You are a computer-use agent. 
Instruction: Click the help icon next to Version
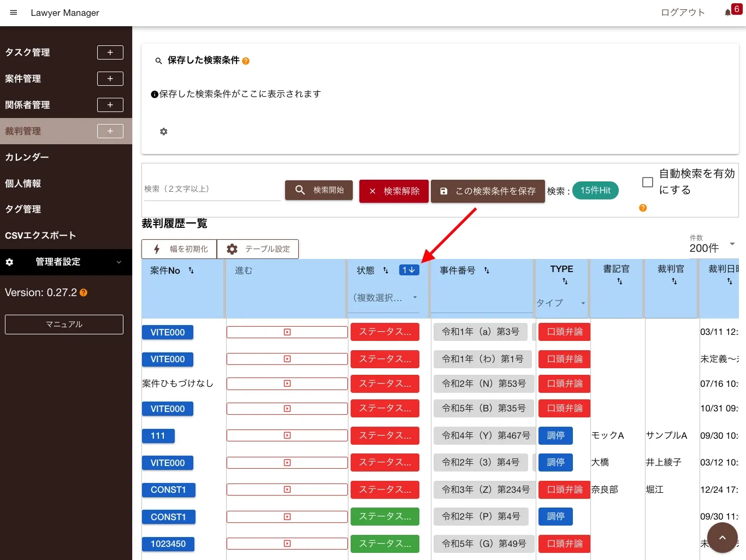[84, 293]
